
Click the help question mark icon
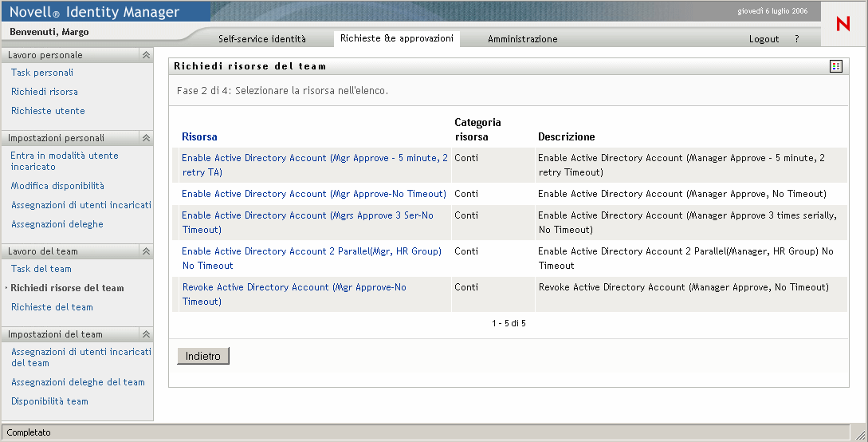point(796,39)
